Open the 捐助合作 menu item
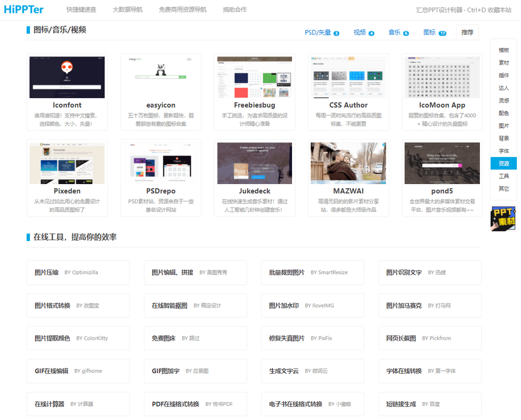 pyautogui.click(x=235, y=10)
